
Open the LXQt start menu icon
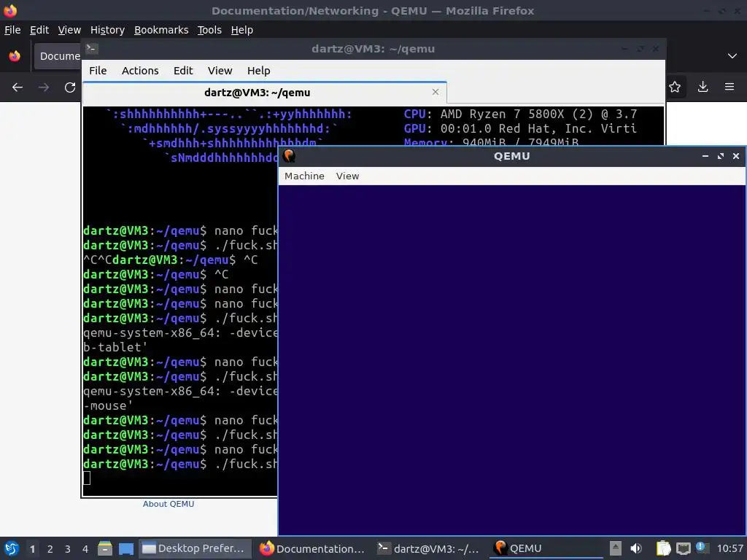tap(11, 548)
